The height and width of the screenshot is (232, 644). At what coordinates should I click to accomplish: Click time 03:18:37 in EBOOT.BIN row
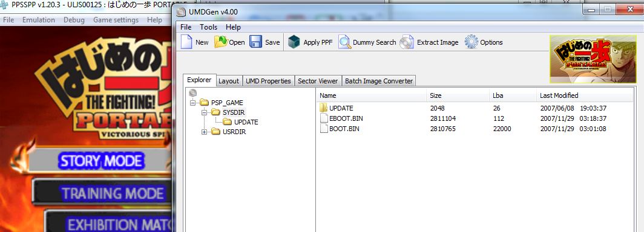[x=593, y=118]
